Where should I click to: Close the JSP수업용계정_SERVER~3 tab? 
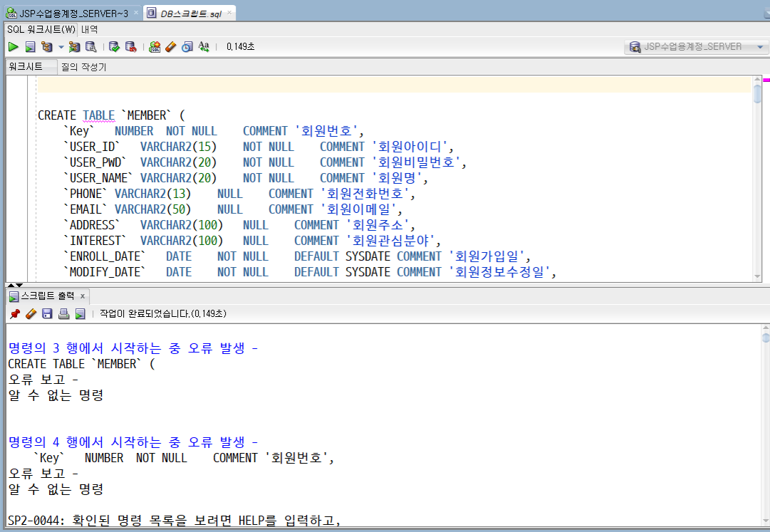(136, 13)
